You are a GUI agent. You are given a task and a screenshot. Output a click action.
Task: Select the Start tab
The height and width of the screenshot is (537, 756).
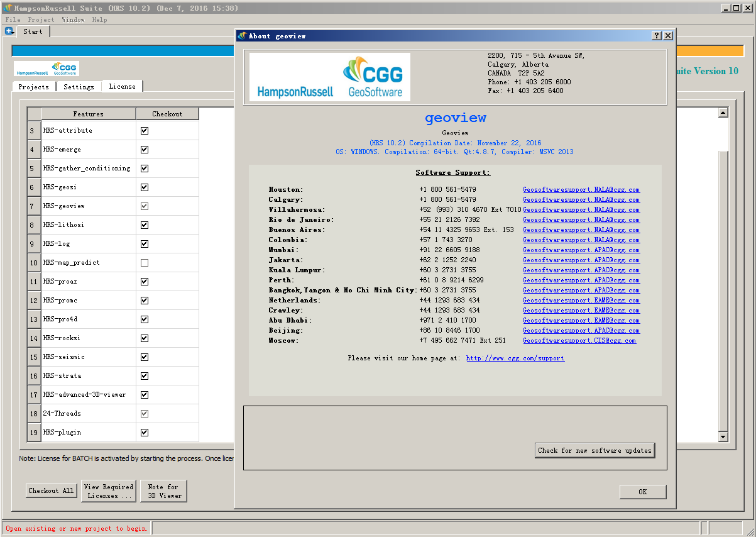point(33,31)
